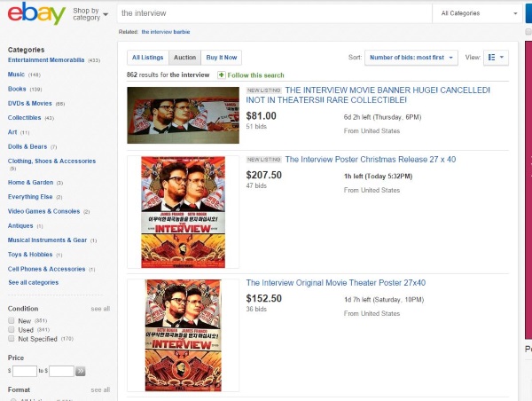Check the Used condition checkbox
532x401 pixels.
(x=12, y=330)
